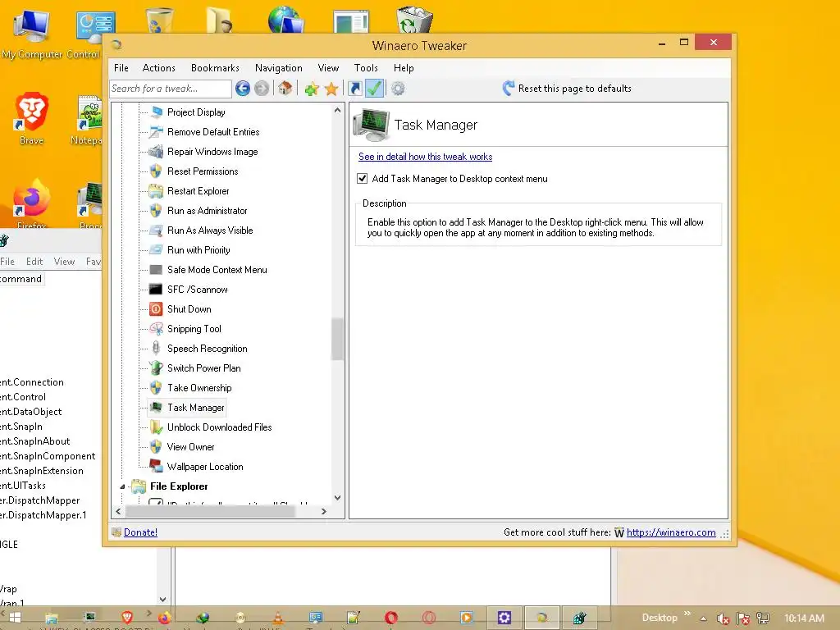Screen dimensions: 840x630
Task: Select Project Display in the tree
Action: pos(196,112)
